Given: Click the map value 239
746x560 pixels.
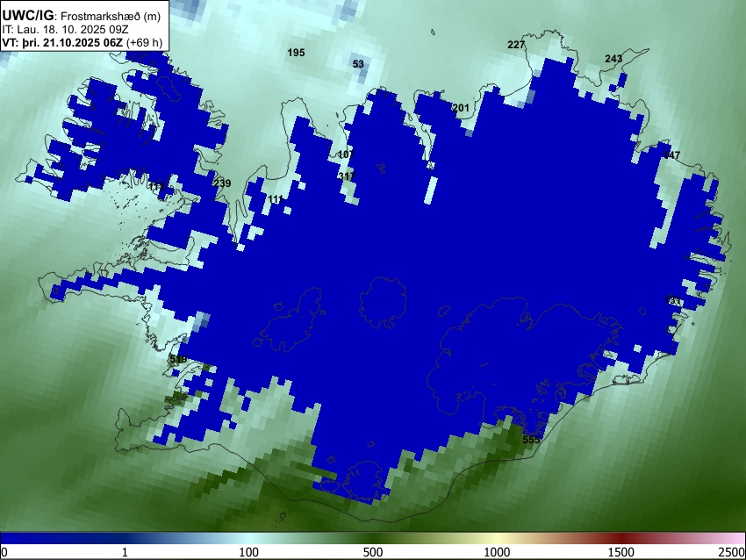Looking at the screenshot, I should tap(222, 183).
